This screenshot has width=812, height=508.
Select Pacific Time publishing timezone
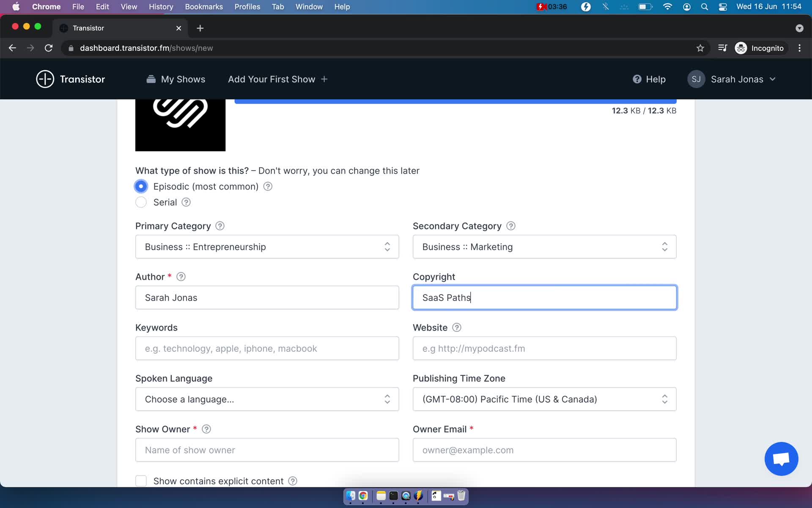pos(543,399)
